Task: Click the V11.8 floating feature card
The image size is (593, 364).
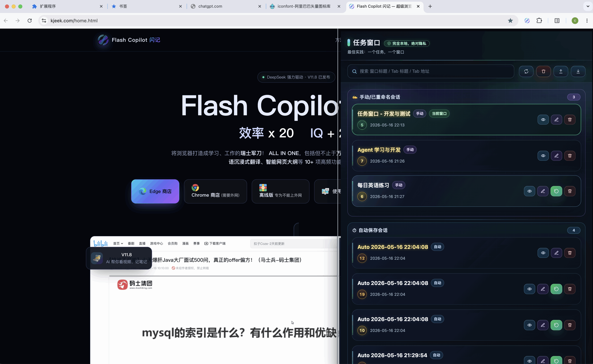Action: tap(119, 258)
